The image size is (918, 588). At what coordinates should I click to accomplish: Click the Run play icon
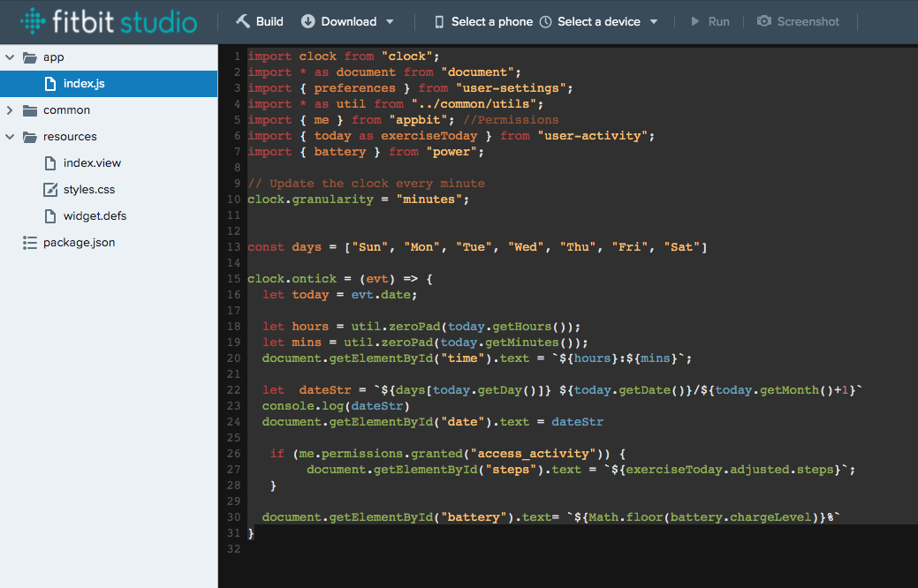pos(695,22)
